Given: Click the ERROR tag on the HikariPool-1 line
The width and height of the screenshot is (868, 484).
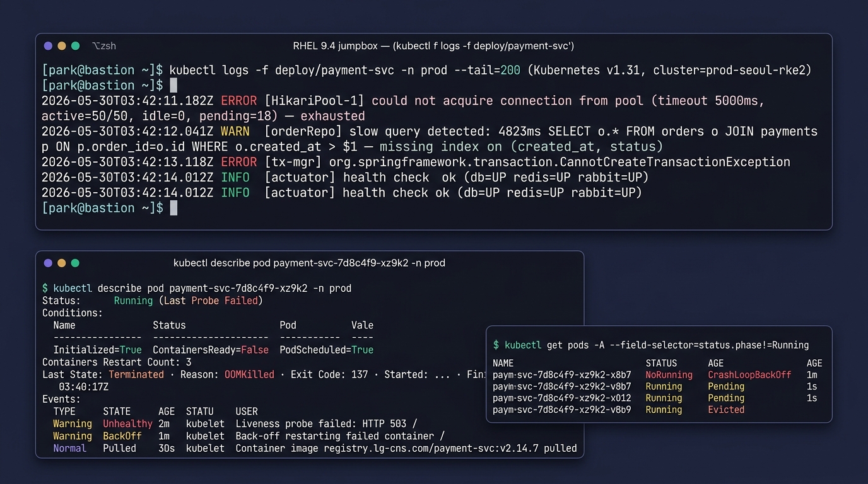Looking at the screenshot, I should coord(238,101).
